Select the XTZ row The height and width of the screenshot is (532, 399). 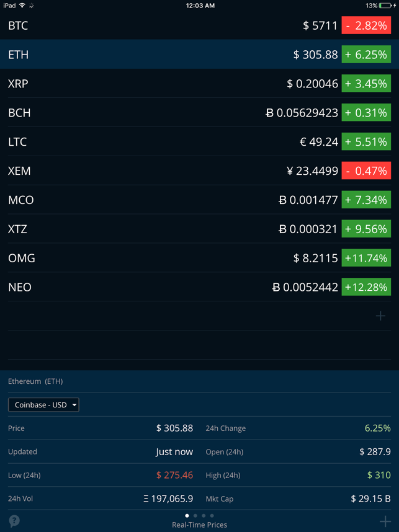[x=199, y=229]
